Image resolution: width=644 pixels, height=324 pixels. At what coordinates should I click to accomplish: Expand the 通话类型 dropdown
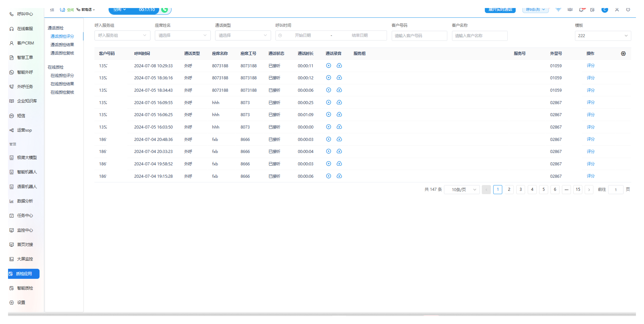pyautogui.click(x=243, y=35)
